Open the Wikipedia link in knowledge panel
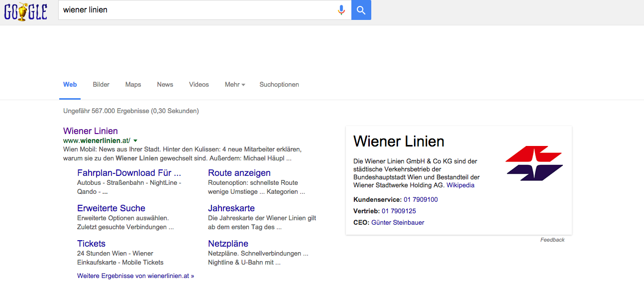Screen dimensions: 644x289 [460, 185]
